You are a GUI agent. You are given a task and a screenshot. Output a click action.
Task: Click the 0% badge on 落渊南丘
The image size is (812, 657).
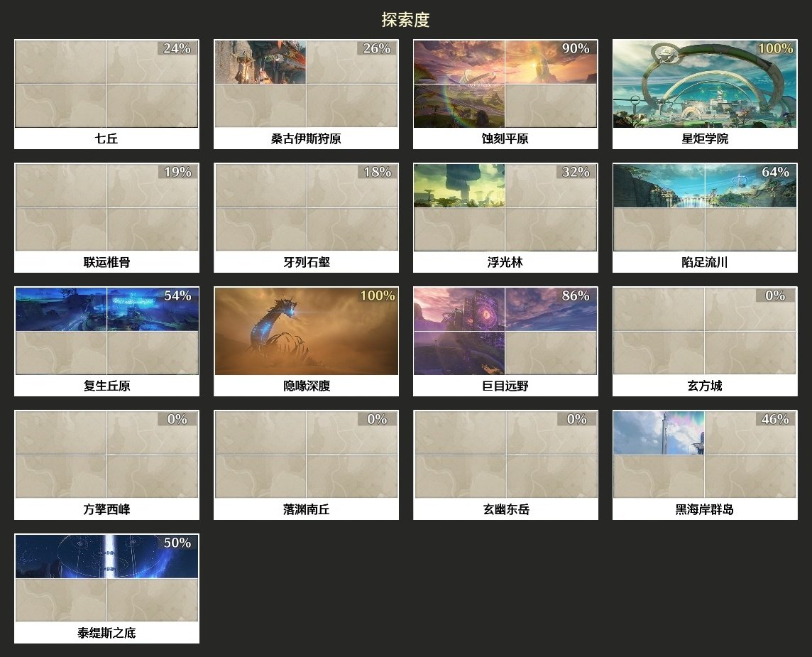[x=377, y=418]
